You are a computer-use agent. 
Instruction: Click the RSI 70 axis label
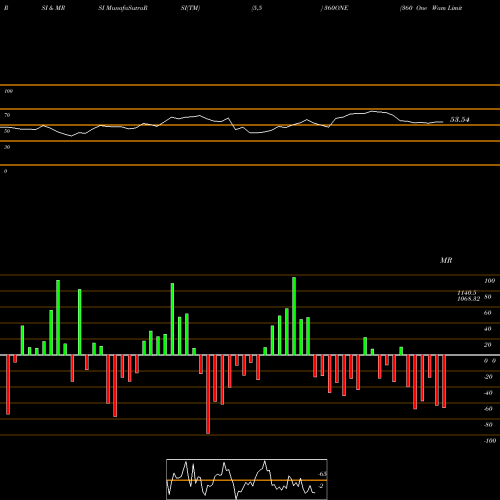7,115
